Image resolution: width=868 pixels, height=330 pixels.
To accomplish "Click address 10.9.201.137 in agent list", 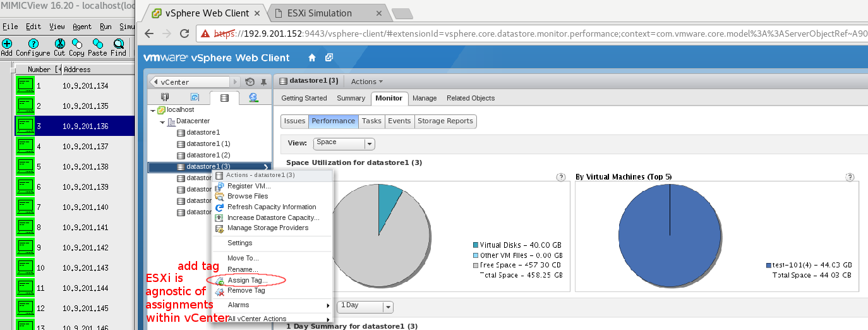I will 85,147.
